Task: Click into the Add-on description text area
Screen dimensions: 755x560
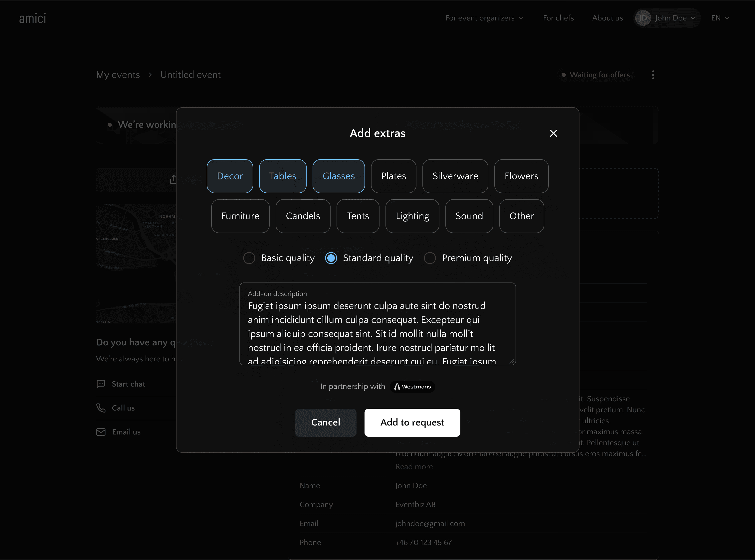Action: click(377, 324)
